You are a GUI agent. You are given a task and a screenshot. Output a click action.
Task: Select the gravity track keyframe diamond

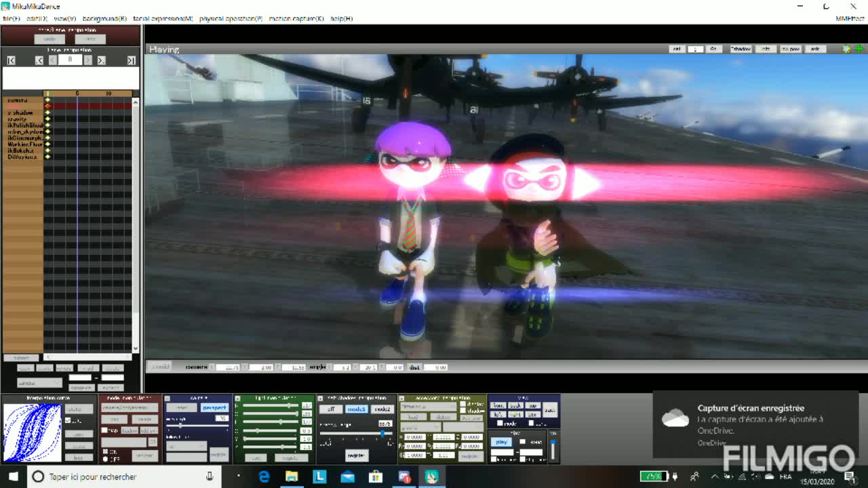[47, 119]
